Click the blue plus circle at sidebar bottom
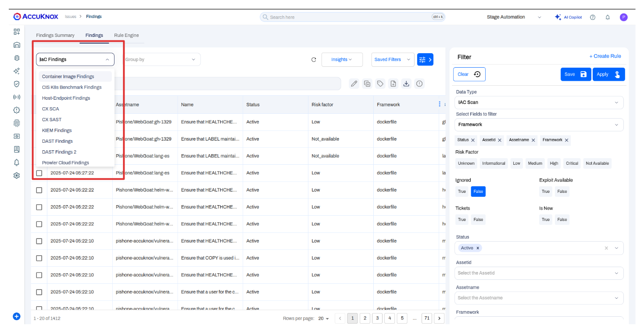644x333 pixels. click(17, 316)
